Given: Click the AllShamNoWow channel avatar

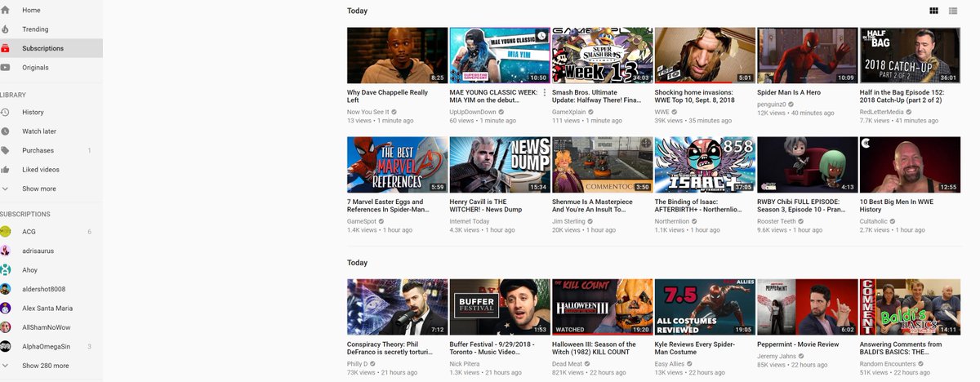Looking at the screenshot, I should (x=6, y=327).
